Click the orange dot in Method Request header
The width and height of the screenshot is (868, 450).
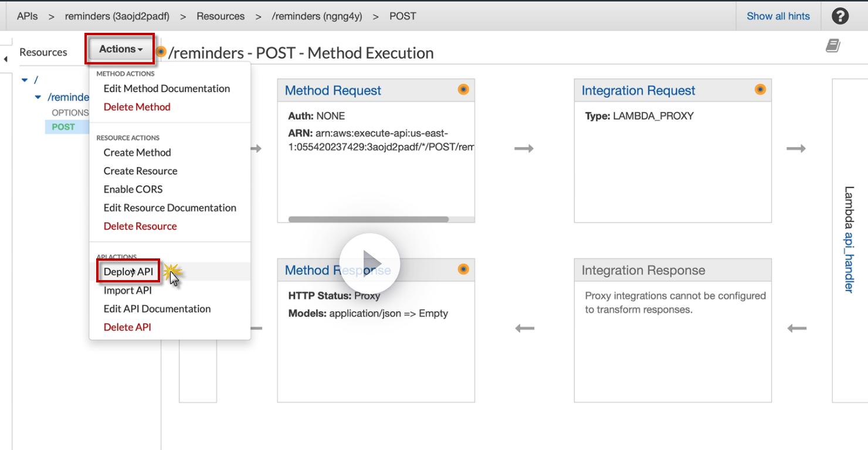(x=463, y=90)
